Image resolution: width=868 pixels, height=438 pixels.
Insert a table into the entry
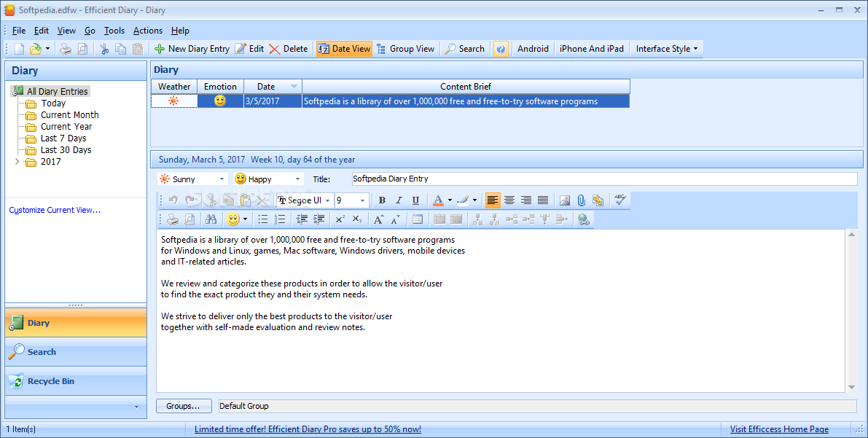418,219
